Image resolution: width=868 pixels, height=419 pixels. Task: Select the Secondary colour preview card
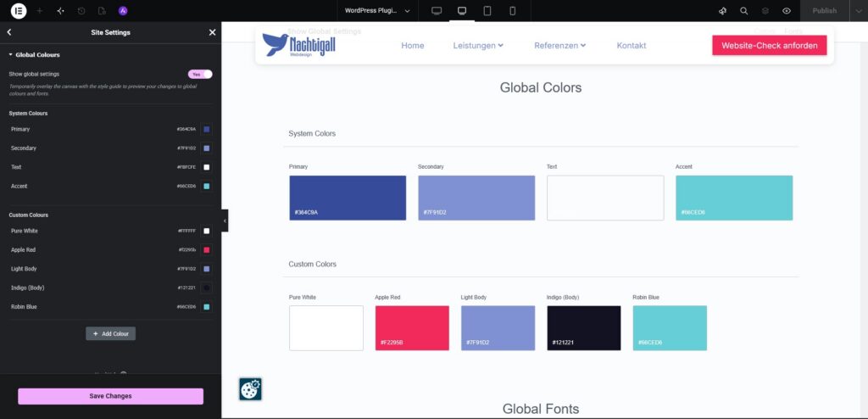(476, 198)
